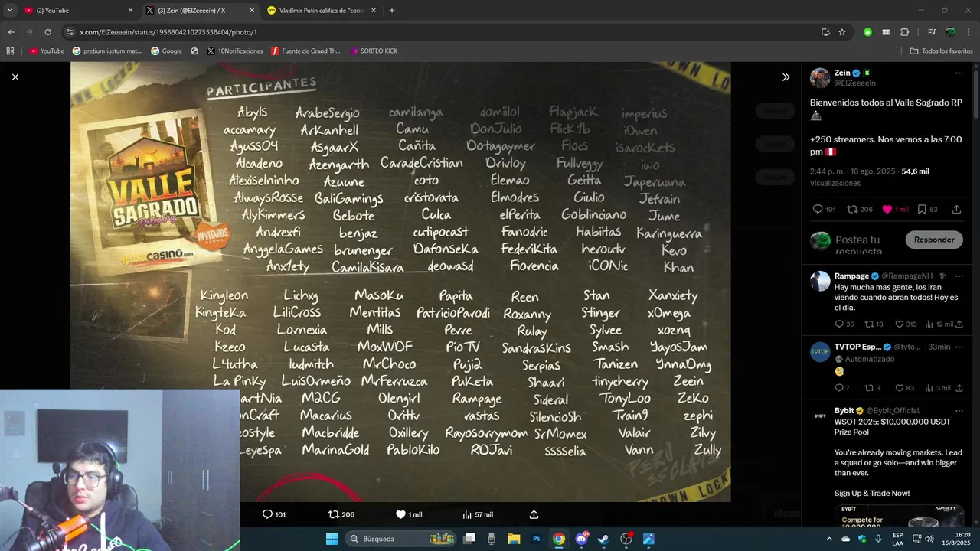The width and height of the screenshot is (980, 551).
Task: Expand the 'Todos los favoritos' folder
Action: point(941,51)
